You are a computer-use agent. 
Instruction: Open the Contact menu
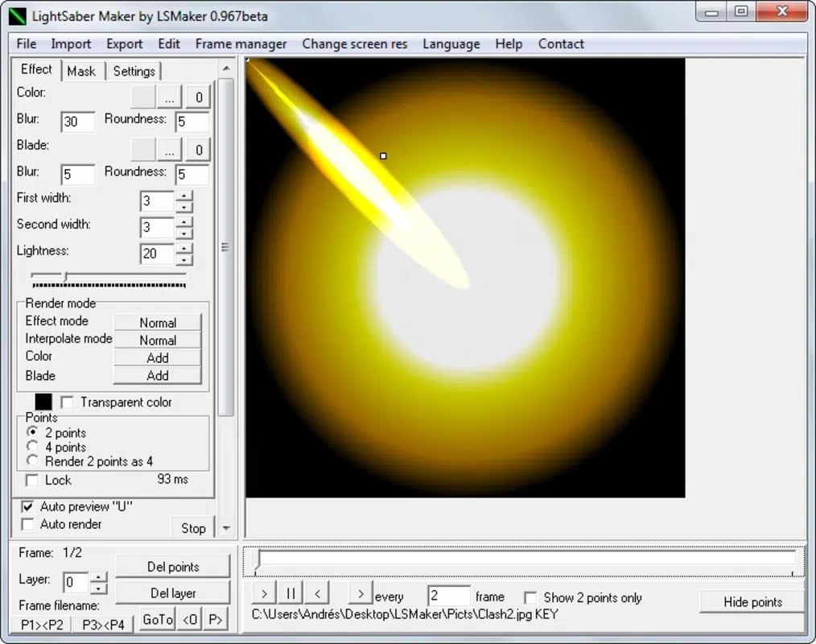point(560,43)
